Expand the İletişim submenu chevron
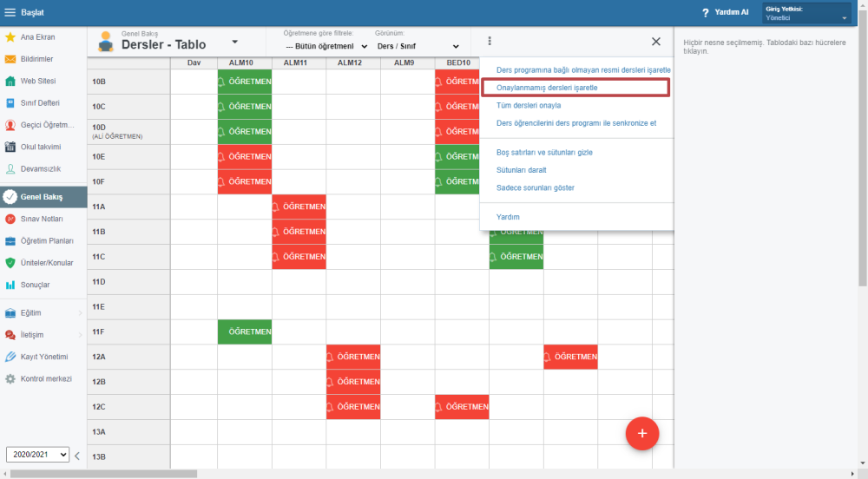 point(80,335)
